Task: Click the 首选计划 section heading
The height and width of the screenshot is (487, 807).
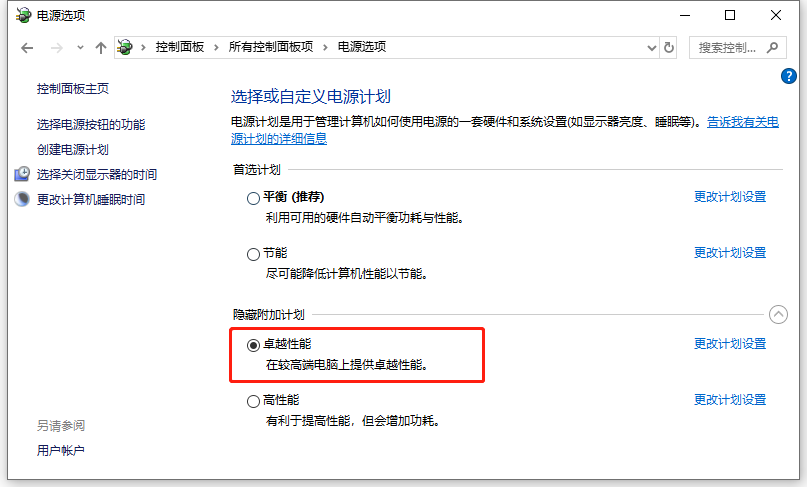Action: [x=256, y=170]
